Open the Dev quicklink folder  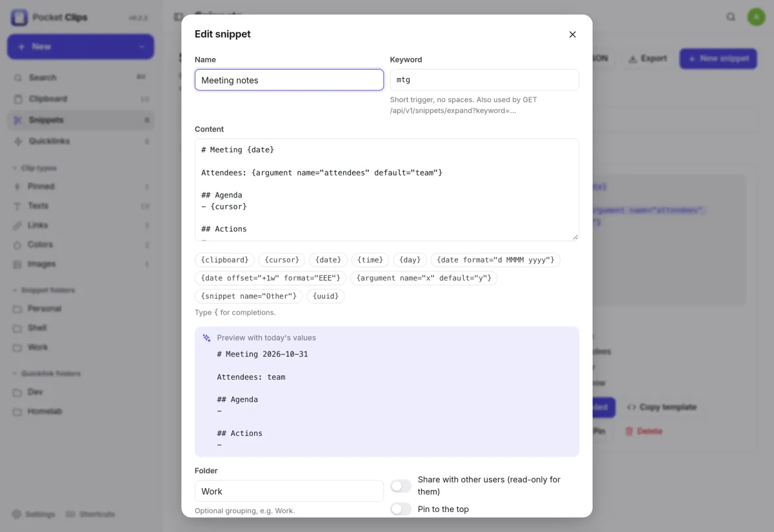[81, 392]
